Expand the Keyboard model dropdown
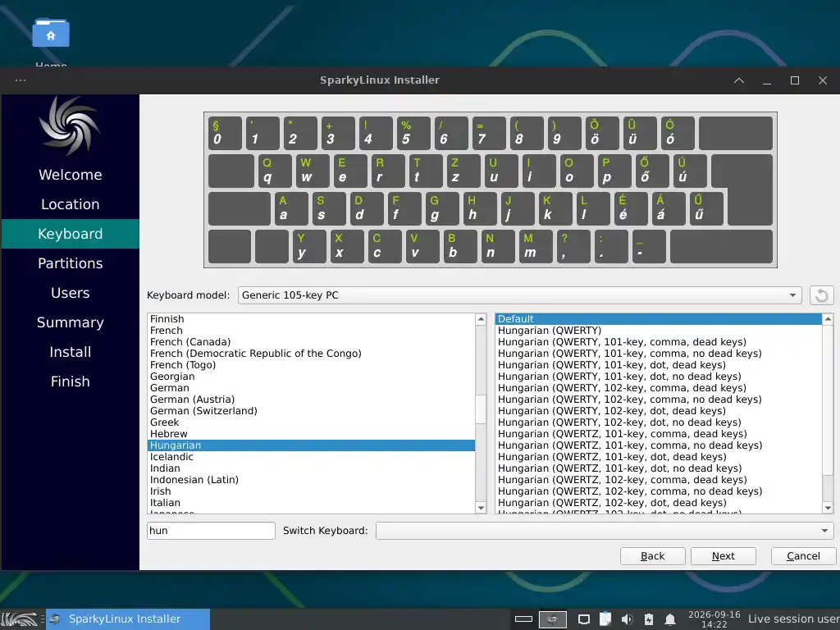The width and height of the screenshot is (840, 630). coord(519,295)
